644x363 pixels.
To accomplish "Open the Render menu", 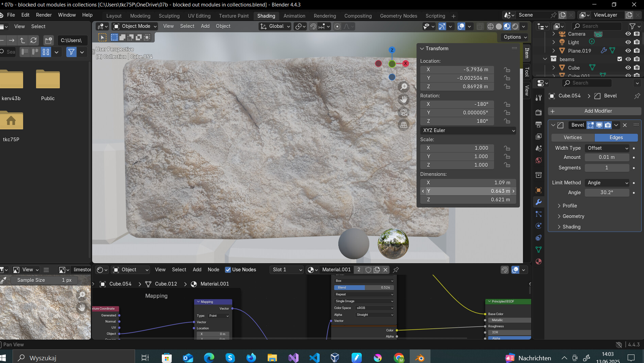I will pos(44,15).
